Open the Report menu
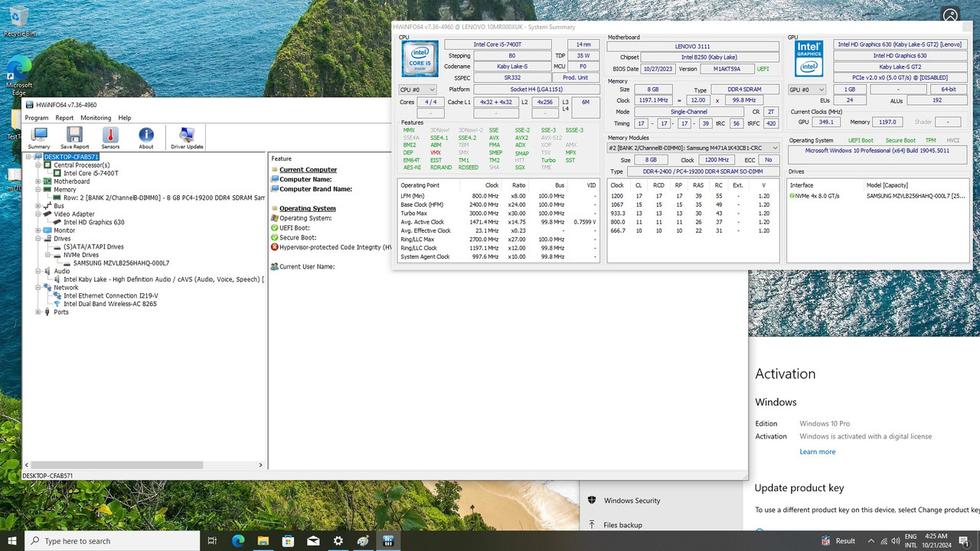Image resolution: width=980 pixels, height=551 pixels. 64,118
